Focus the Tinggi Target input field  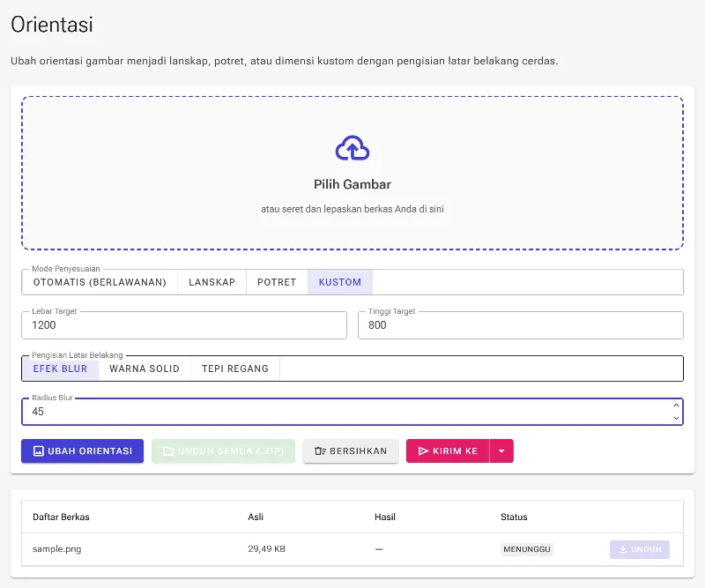point(521,325)
